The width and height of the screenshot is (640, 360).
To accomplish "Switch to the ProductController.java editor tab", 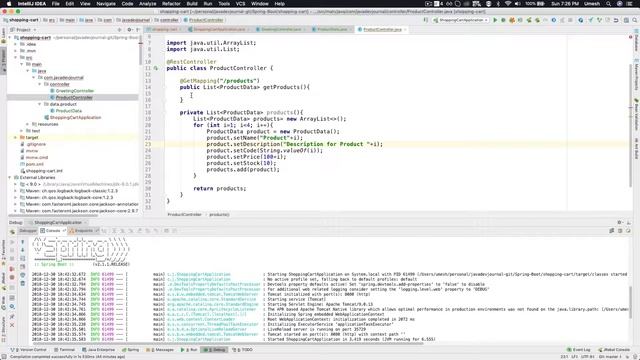I will (382, 30).
